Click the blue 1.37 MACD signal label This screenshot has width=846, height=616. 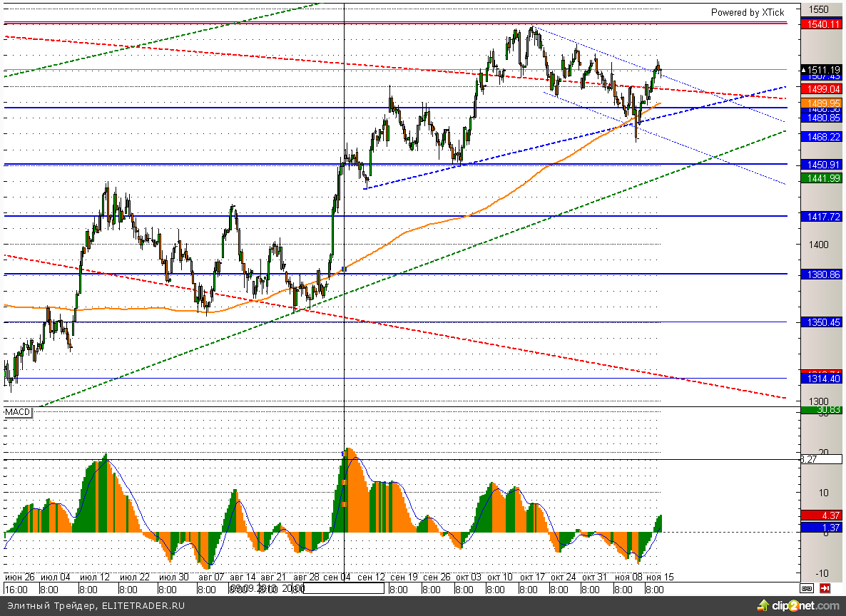(822, 528)
